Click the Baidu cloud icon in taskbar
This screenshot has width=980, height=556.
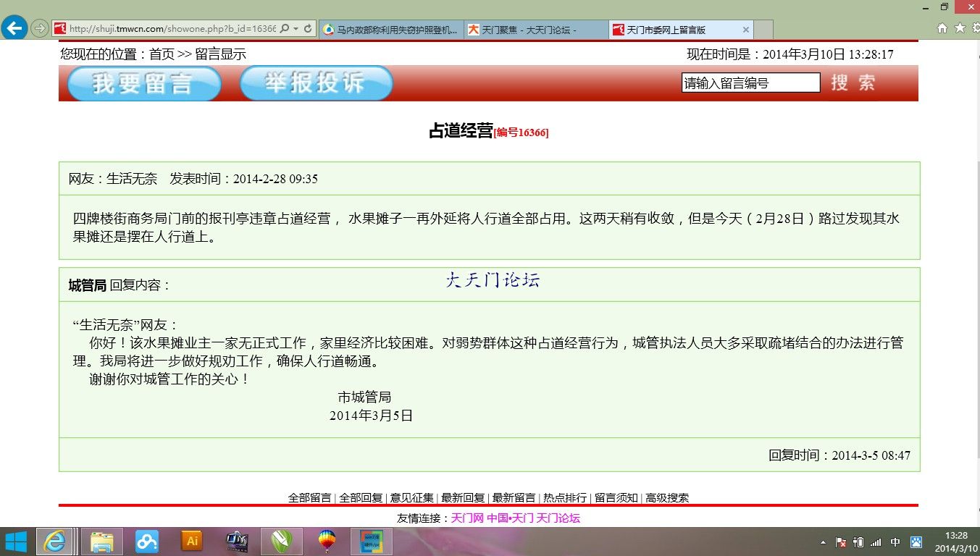pyautogui.click(x=147, y=542)
